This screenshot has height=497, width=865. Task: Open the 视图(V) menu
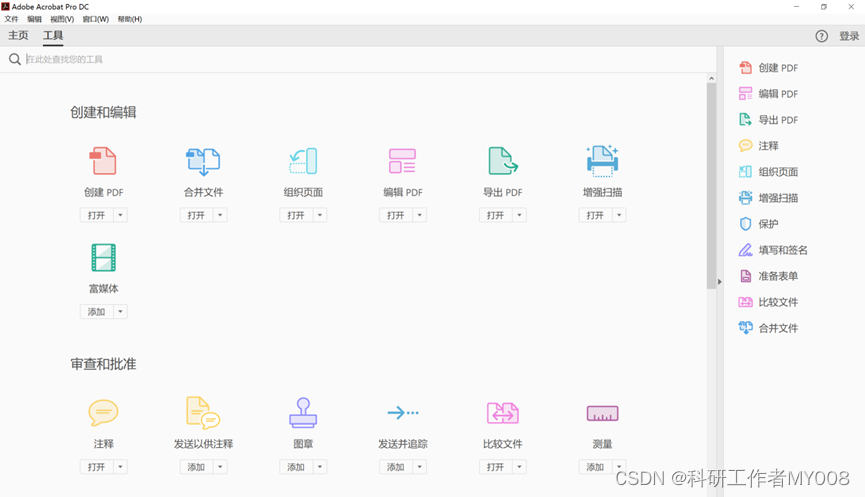click(62, 19)
